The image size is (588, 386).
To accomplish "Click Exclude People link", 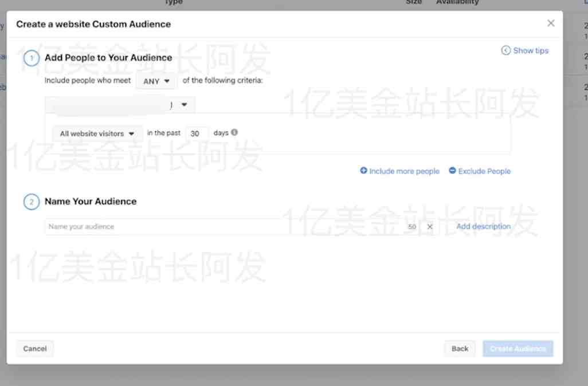I will point(484,171).
